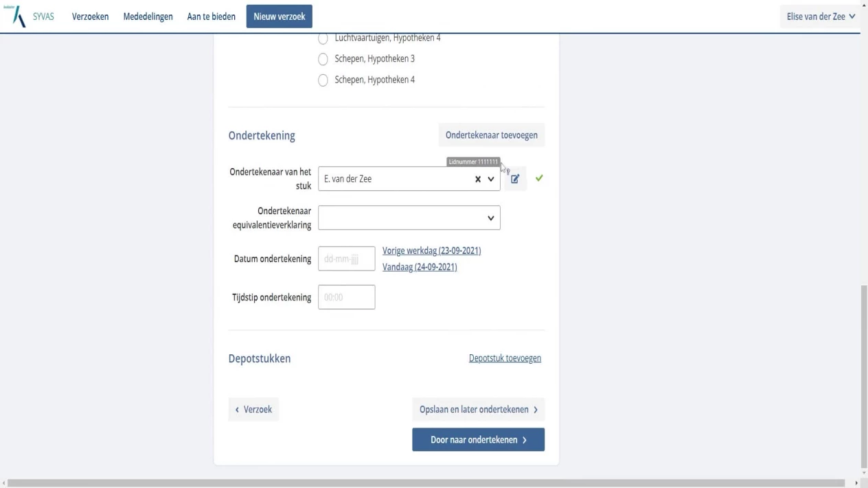Viewport: 868px width, 488px height.
Task: Select Luchtvaartuigen, Hypotheken 4 radio button
Action: (323, 38)
